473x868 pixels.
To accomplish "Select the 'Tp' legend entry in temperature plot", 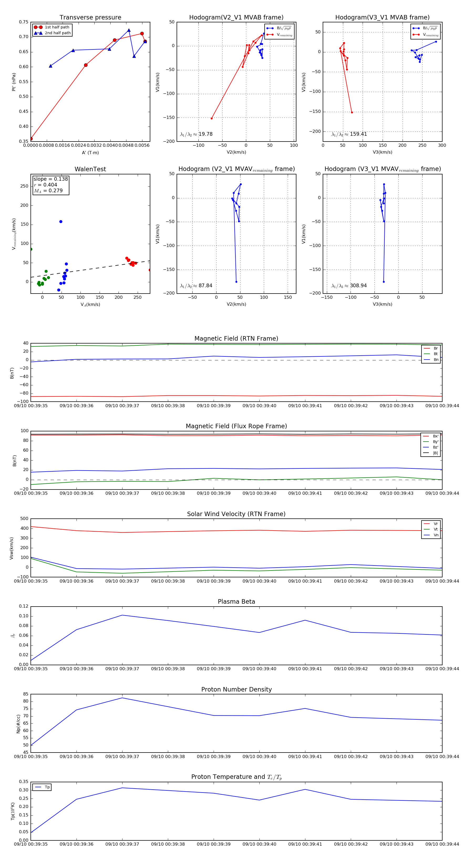I will point(42,788).
